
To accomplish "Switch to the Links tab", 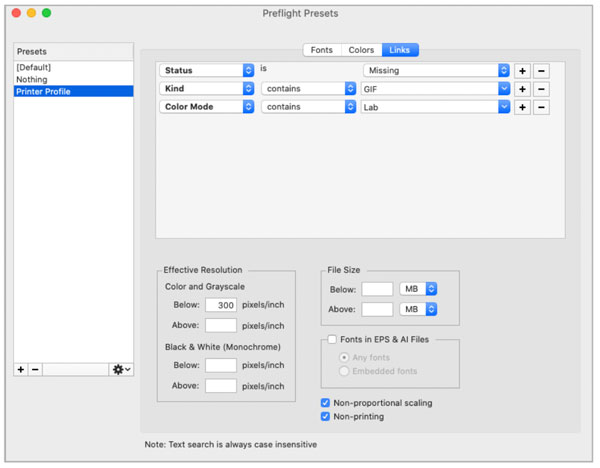I will tap(400, 50).
